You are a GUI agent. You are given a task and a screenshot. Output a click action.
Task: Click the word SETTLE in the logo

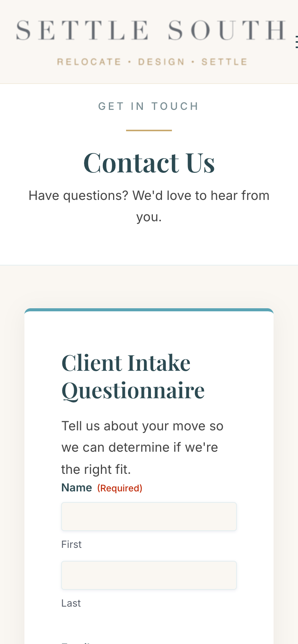pos(82,31)
